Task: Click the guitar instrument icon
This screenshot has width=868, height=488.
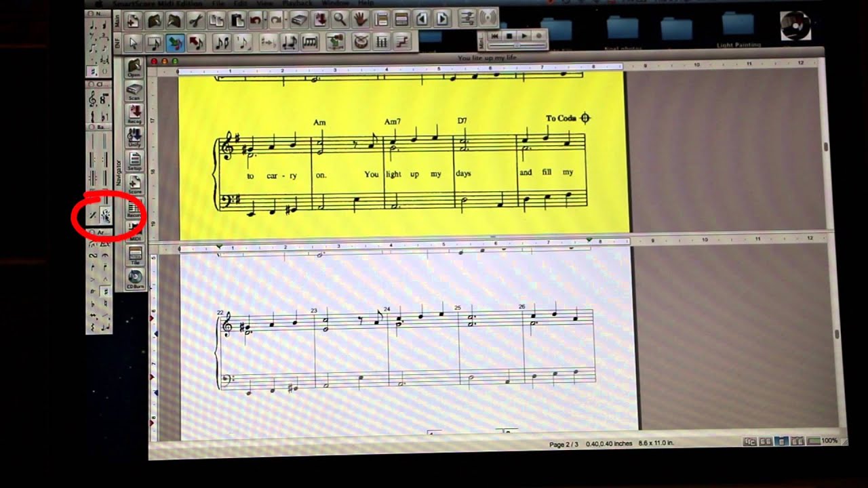Action: point(335,42)
